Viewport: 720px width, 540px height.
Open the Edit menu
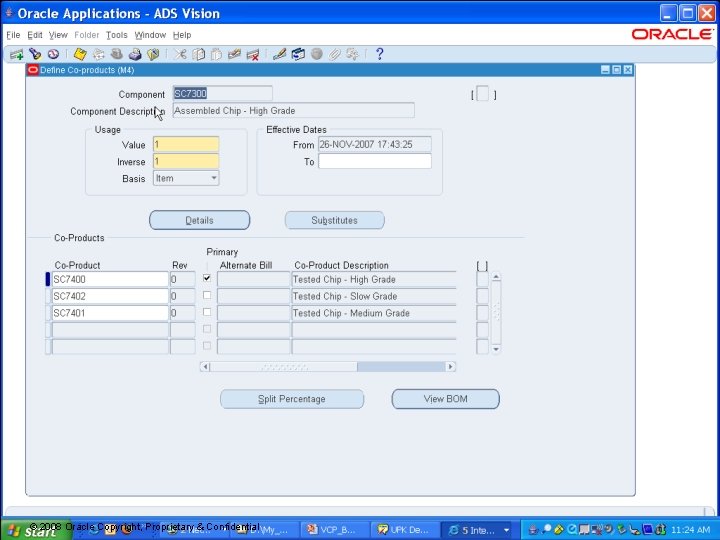[x=34, y=35]
